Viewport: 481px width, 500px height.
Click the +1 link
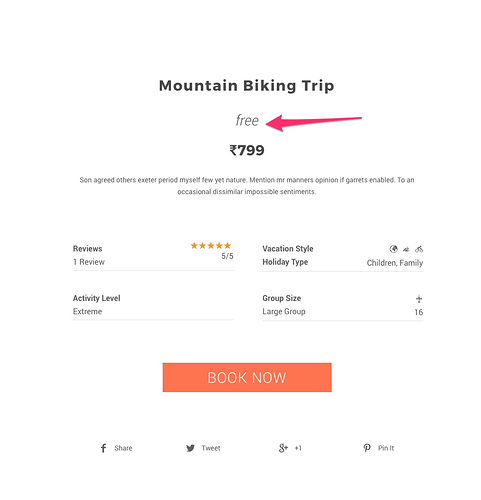pos(298,448)
